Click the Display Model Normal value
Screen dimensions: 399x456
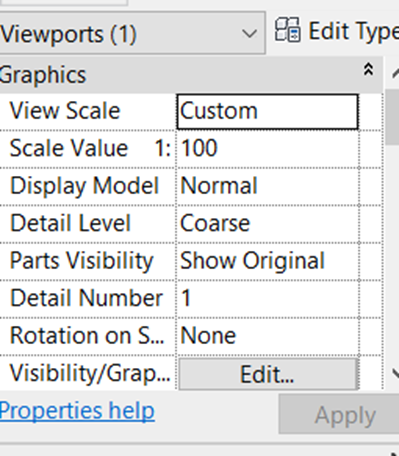tap(268, 186)
